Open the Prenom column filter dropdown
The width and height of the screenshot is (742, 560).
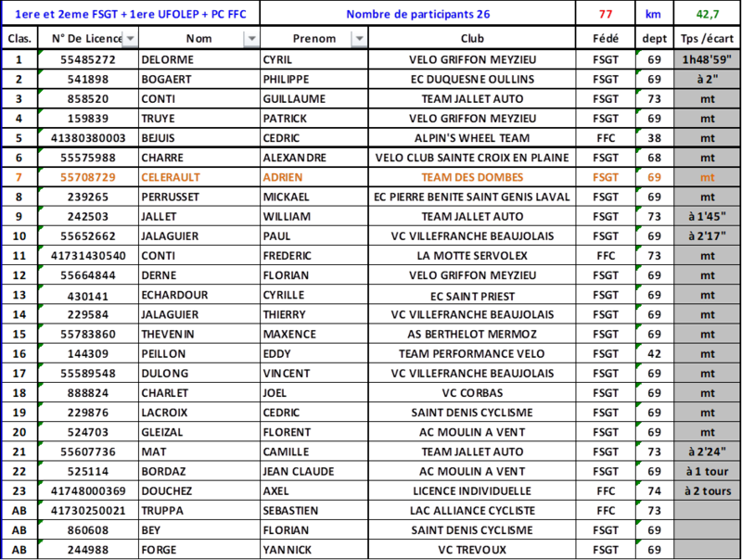359,39
